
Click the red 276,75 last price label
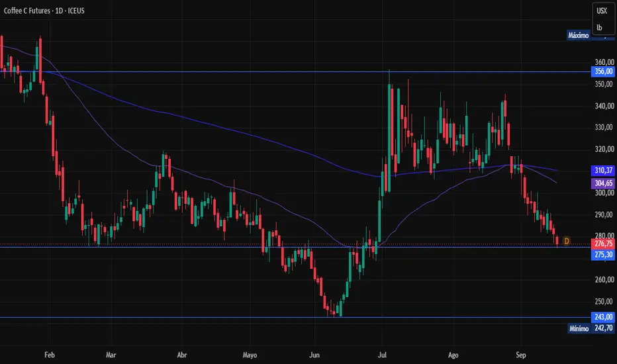[x=603, y=244]
